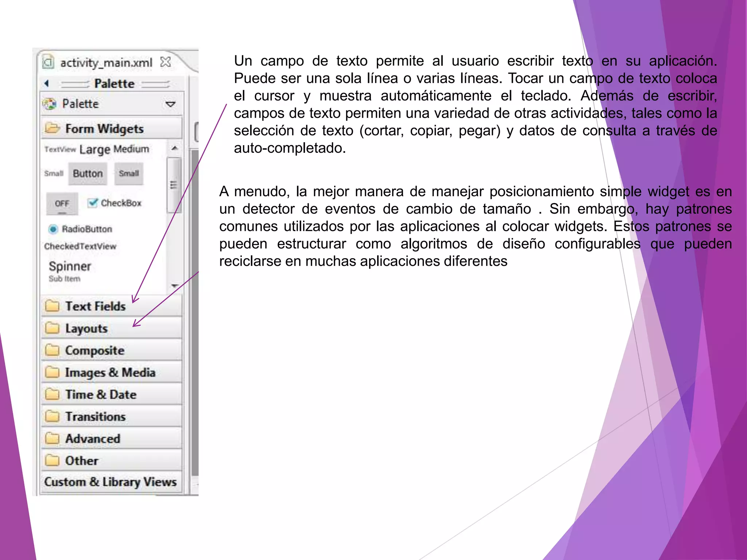Open the Form Widgets folder icon
The image size is (747, 560).
53,128
